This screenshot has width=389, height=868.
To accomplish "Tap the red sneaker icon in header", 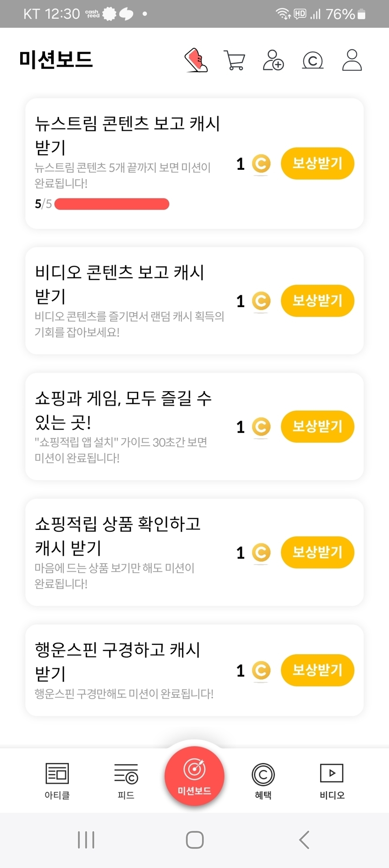I will tap(196, 60).
